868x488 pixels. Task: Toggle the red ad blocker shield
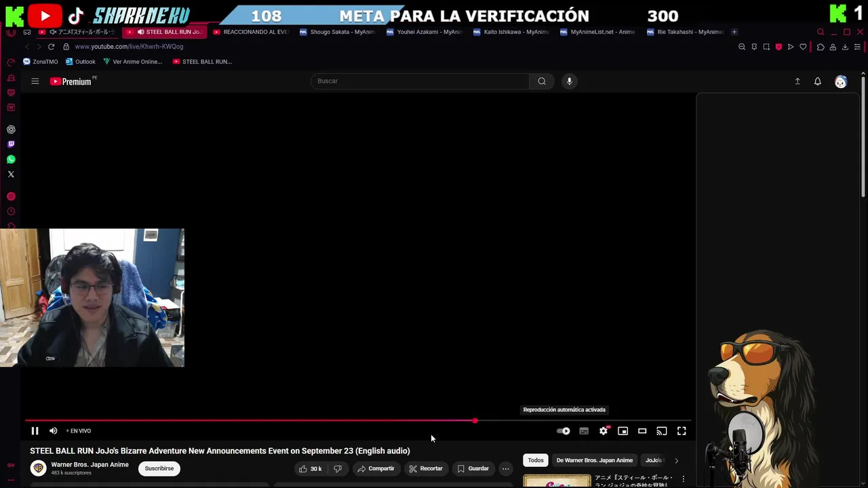point(778,47)
